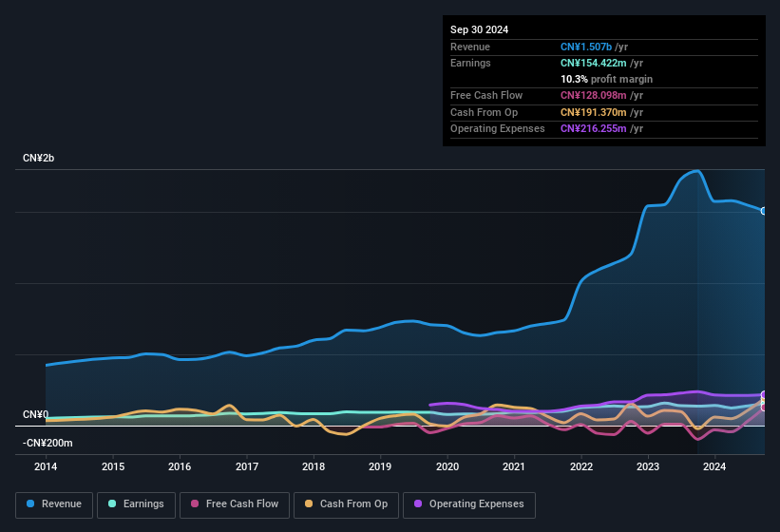
Task: Toggle the Earnings legend button
Action: [x=136, y=504]
